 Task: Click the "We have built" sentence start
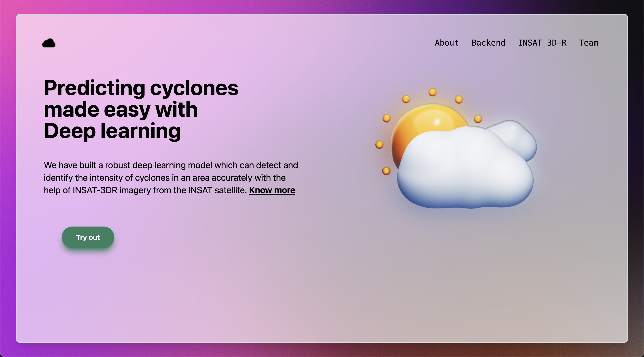(70, 165)
